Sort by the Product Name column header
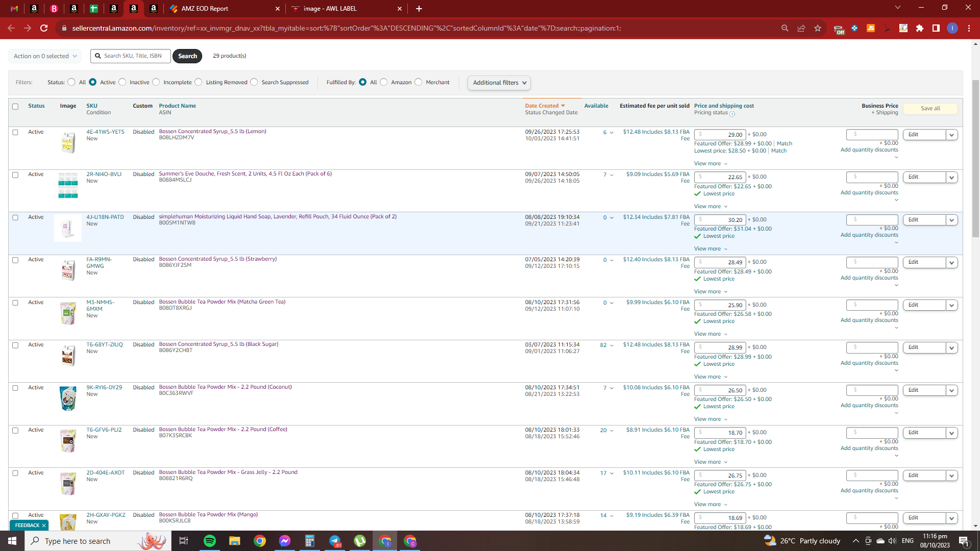980x551 pixels. [178, 106]
